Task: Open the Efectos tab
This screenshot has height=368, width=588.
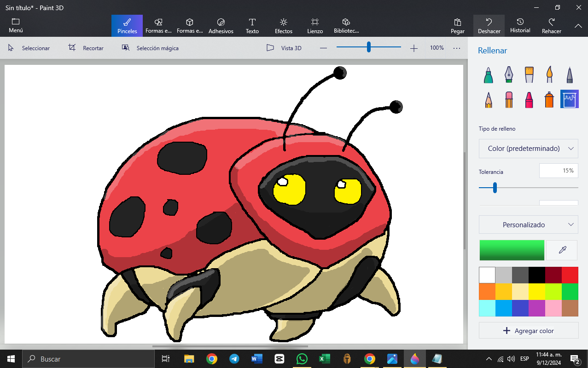Action: click(x=284, y=26)
